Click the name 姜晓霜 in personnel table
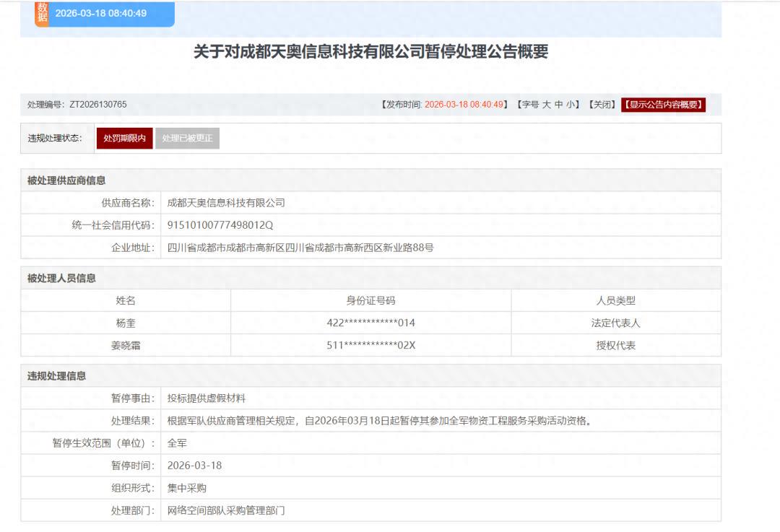The image size is (780, 532). [x=126, y=345]
